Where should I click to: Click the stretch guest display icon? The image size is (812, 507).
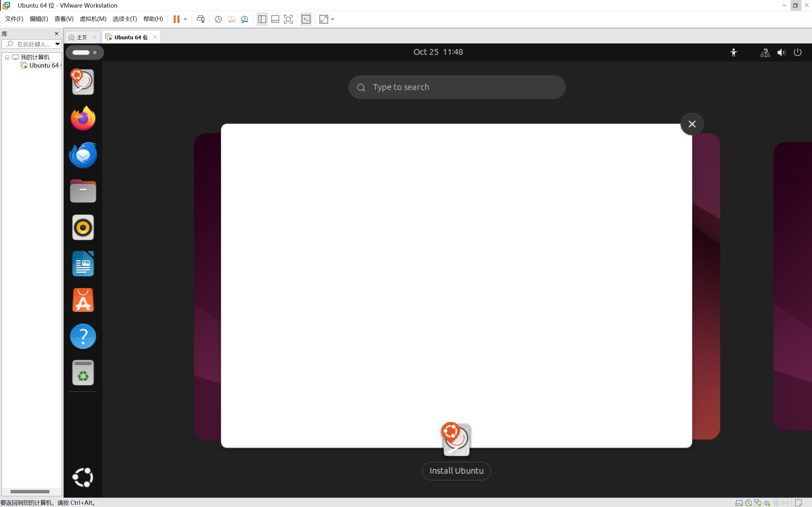click(324, 19)
